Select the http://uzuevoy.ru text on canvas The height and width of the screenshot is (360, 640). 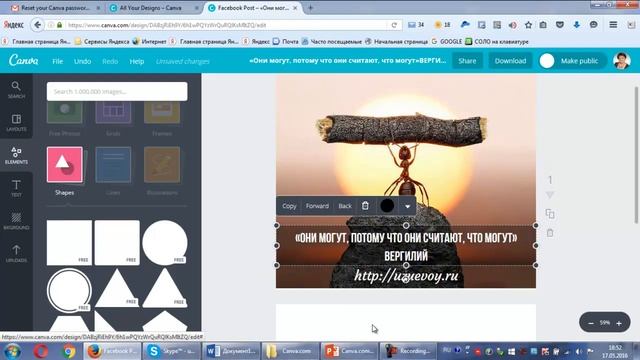coord(406,276)
